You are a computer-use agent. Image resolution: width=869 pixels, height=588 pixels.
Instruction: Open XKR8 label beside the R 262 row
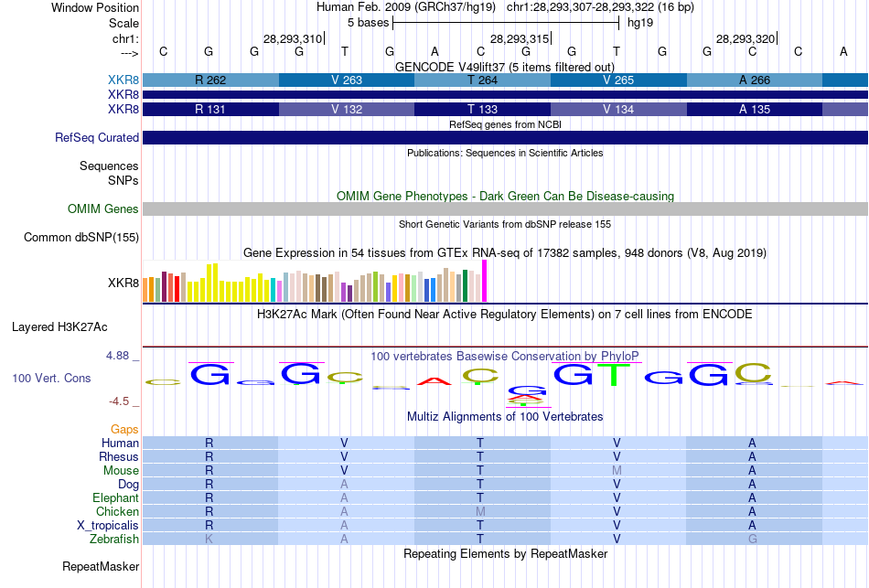[x=123, y=80]
